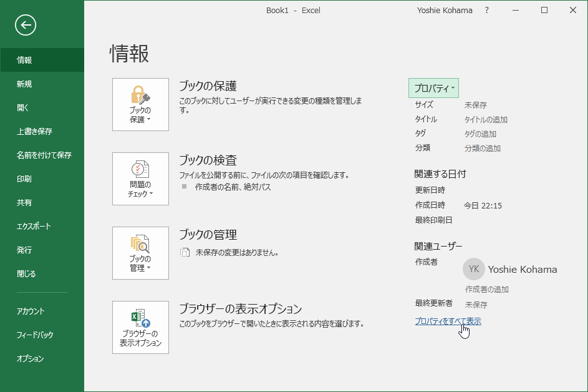The width and height of the screenshot is (588, 392).
Task: Click the ブックの保護 heading text
Action: 208,86
